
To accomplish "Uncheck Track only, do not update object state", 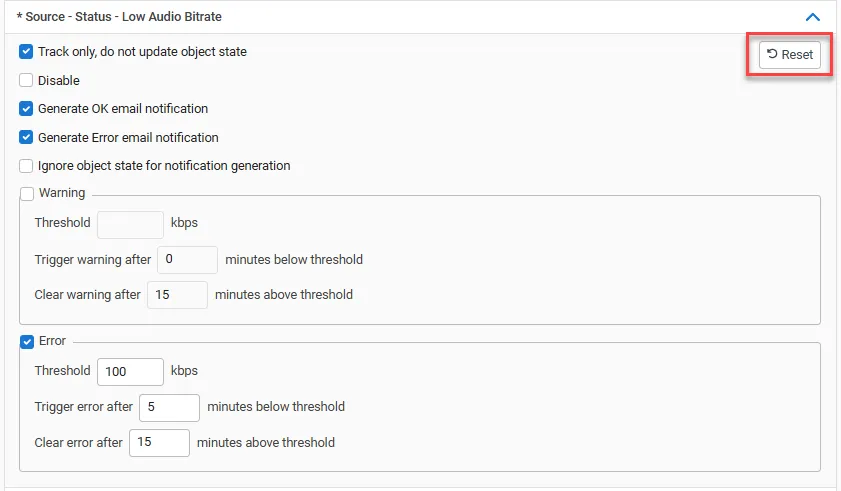I will [26, 52].
